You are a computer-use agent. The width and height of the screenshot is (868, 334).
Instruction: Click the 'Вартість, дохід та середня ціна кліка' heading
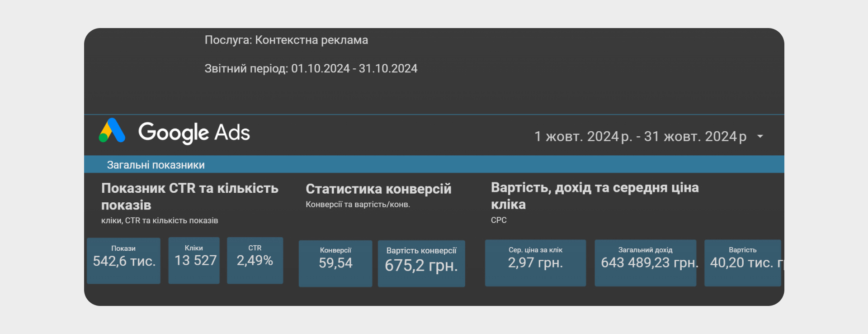pyautogui.click(x=595, y=196)
